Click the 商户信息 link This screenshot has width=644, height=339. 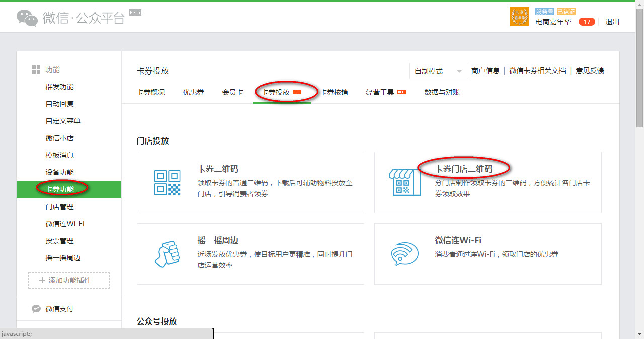point(486,71)
